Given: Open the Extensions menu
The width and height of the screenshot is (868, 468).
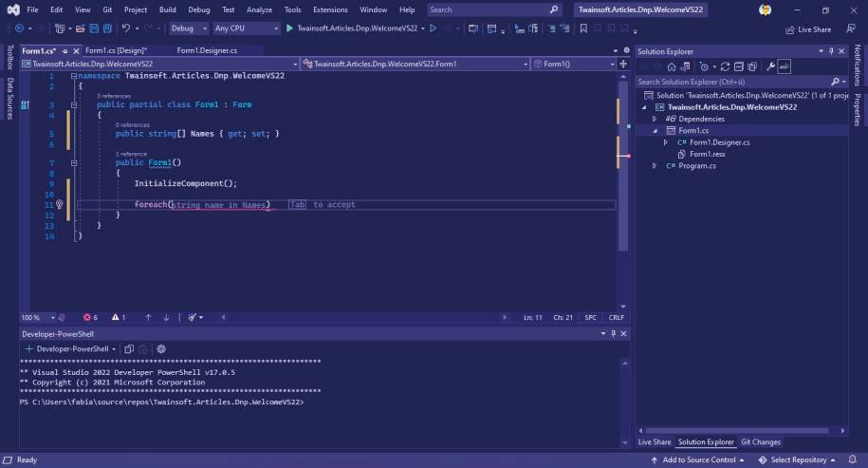Looking at the screenshot, I should point(330,10).
